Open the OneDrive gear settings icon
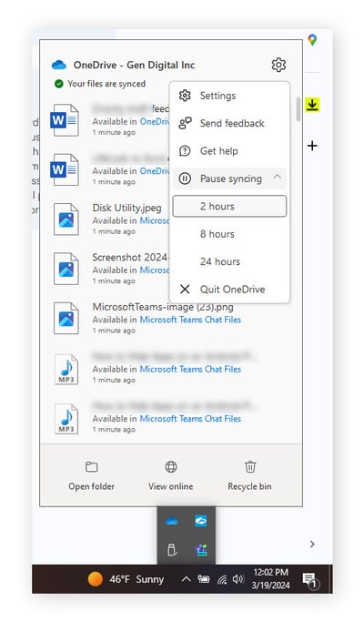 click(x=278, y=65)
